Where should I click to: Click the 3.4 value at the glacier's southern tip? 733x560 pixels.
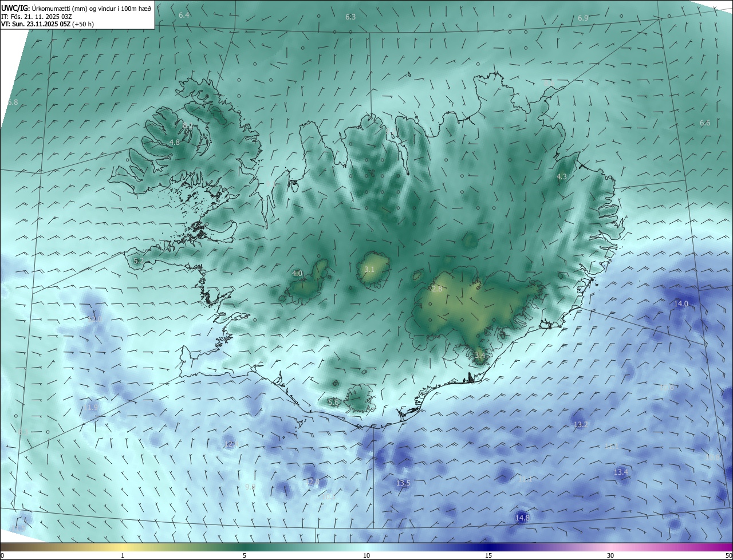pyautogui.click(x=480, y=356)
